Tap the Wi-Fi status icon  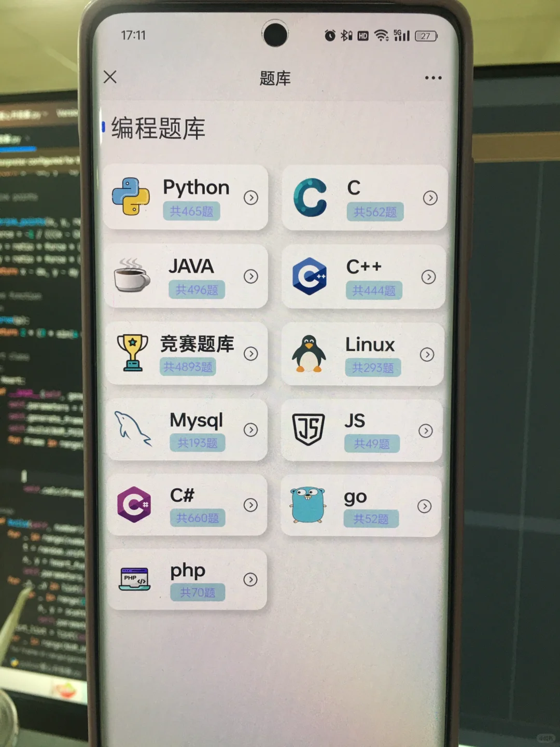tap(382, 35)
